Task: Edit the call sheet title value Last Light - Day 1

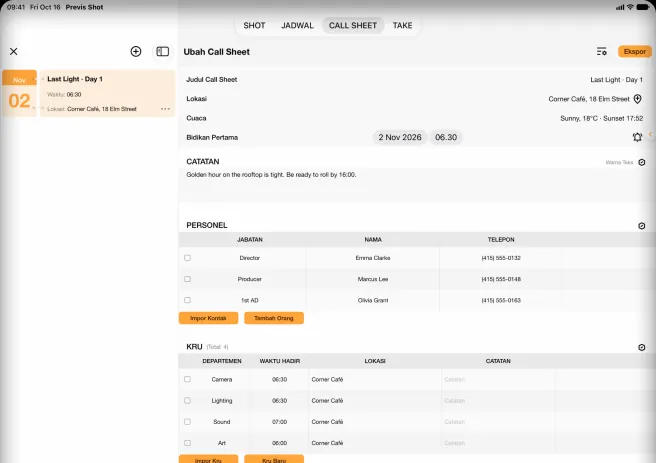Action: tap(616, 79)
